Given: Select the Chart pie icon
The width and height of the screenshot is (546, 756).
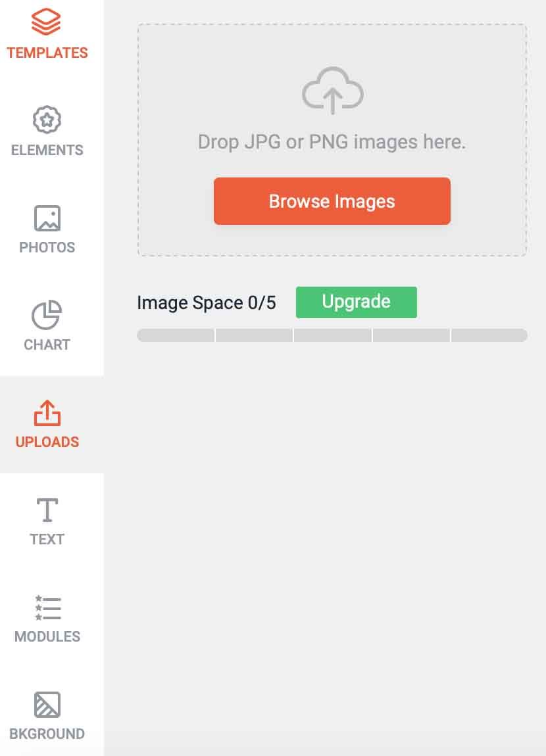Looking at the screenshot, I should tap(47, 315).
